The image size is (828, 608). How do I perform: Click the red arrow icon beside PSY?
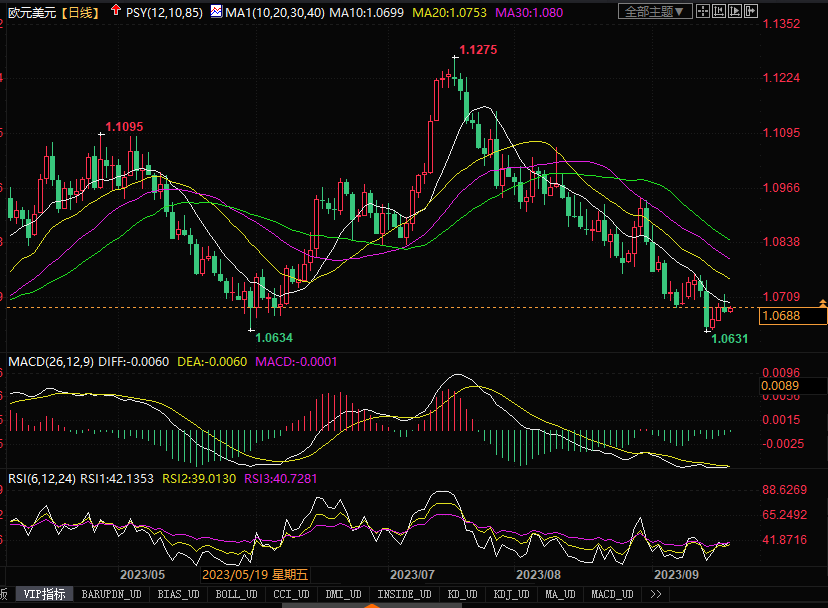click(114, 11)
